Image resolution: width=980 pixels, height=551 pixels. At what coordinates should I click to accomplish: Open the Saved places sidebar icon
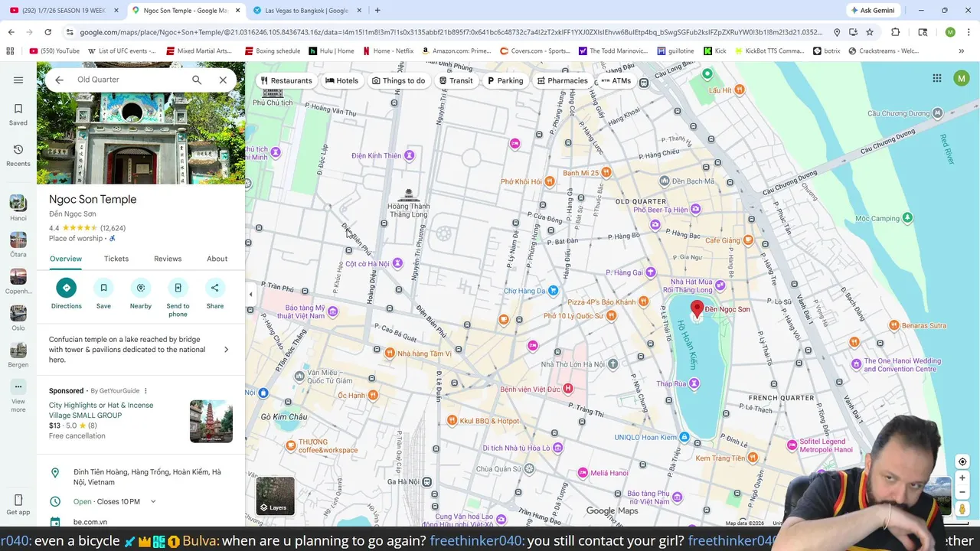pyautogui.click(x=18, y=115)
